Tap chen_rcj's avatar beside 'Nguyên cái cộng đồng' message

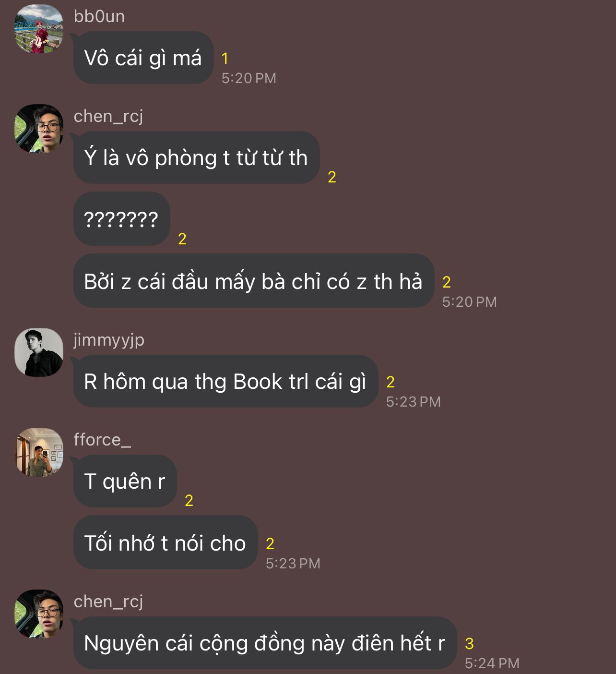(39, 614)
